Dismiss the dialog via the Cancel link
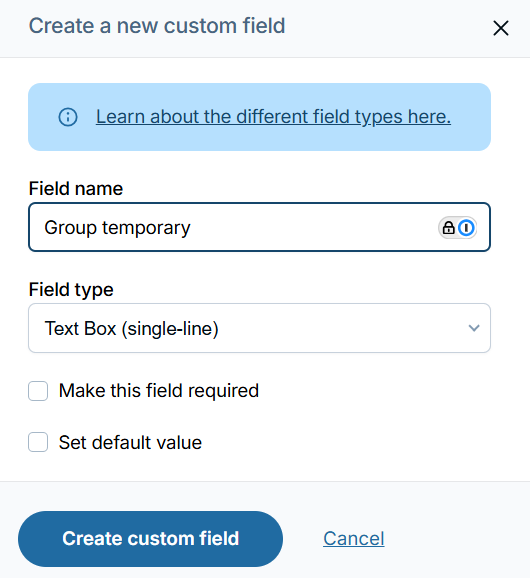Image resolution: width=530 pixels, height=578 pixels. pyautogui.click(x=354, y=539)
